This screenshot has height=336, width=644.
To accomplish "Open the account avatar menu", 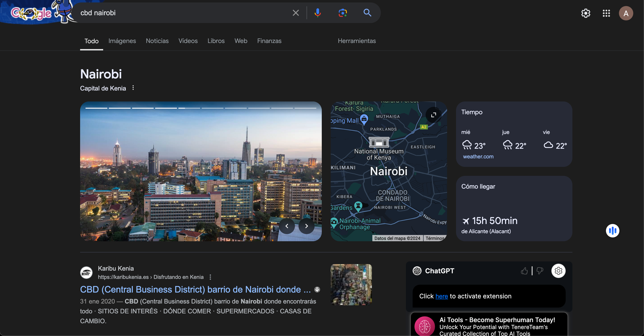I will click(626, 13).
